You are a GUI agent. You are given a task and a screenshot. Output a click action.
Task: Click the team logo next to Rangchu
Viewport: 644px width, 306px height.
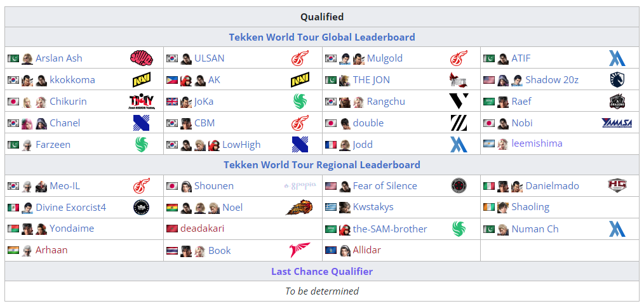459,102
